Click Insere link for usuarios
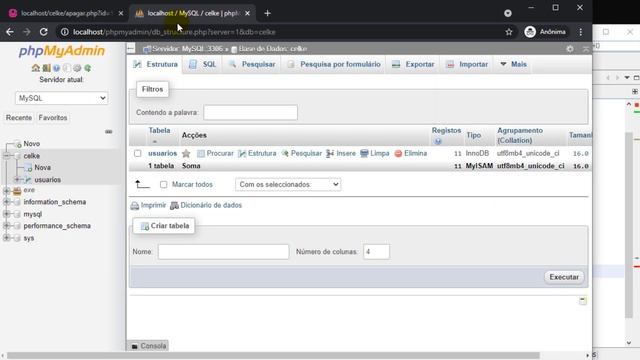640x360 pixels. (341, 153)
